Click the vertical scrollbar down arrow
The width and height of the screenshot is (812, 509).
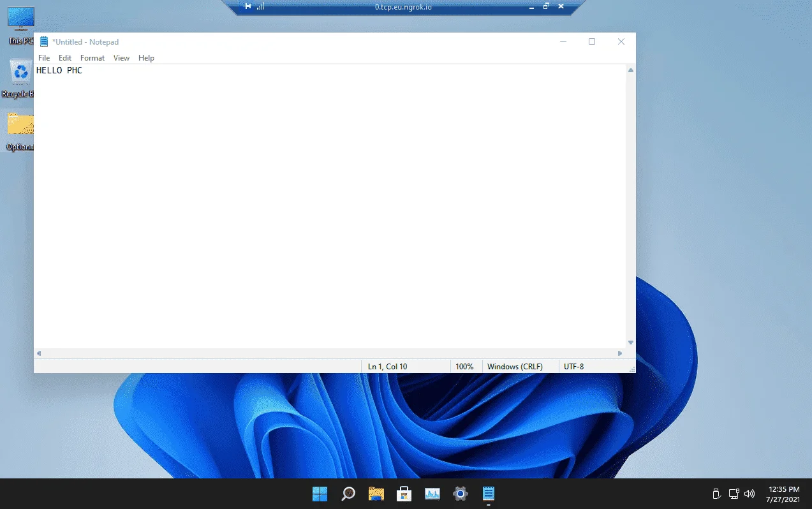coord(631,343)
